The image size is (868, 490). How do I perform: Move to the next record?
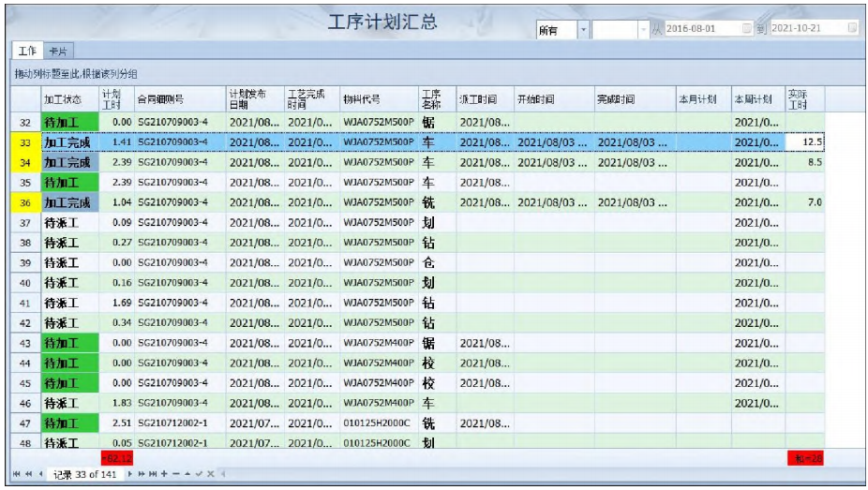[130, 474]
